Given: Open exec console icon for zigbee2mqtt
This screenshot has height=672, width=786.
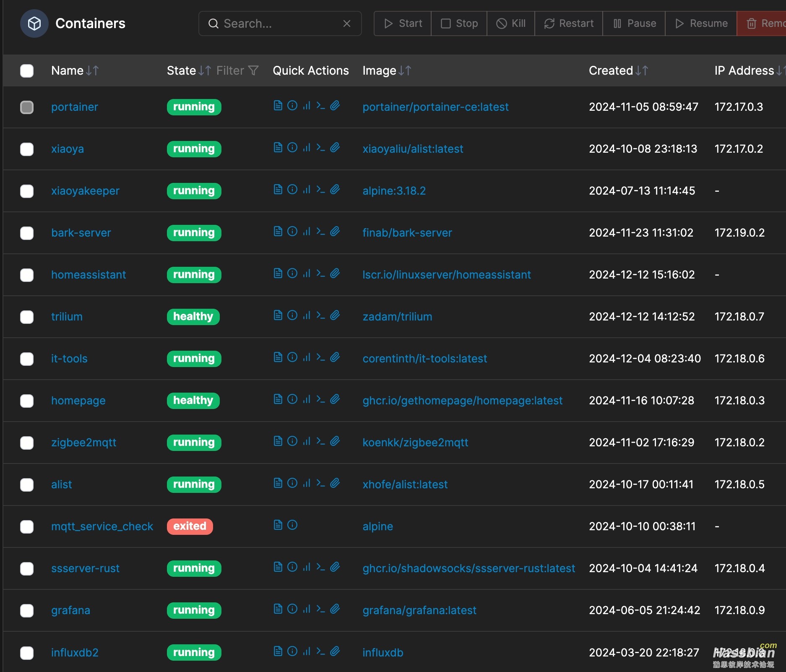Looking at the screenshot, I should [x=321, y=441].
